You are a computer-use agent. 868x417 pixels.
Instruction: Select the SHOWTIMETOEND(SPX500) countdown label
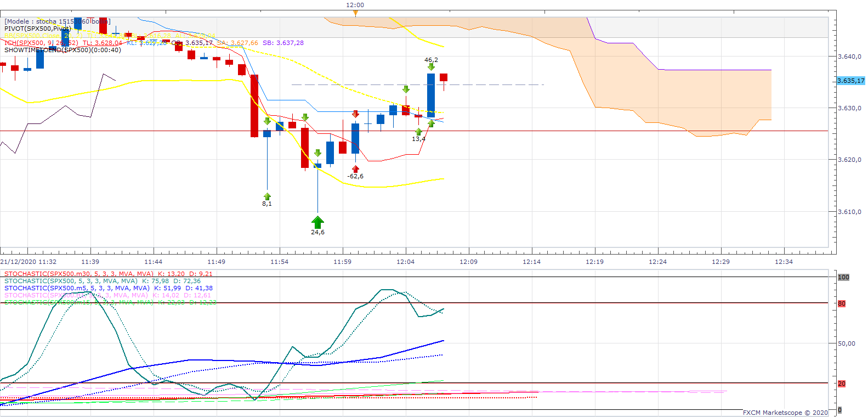click(x=63, y=50)
